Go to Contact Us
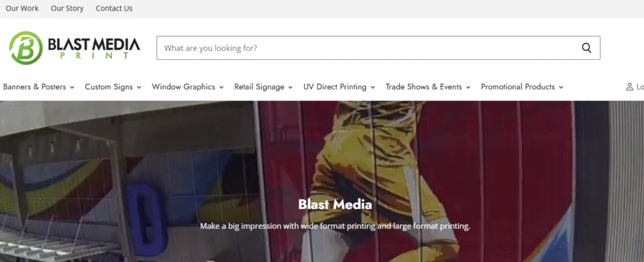Viewport: 644px width, 262px height. (x=114, y=8)
